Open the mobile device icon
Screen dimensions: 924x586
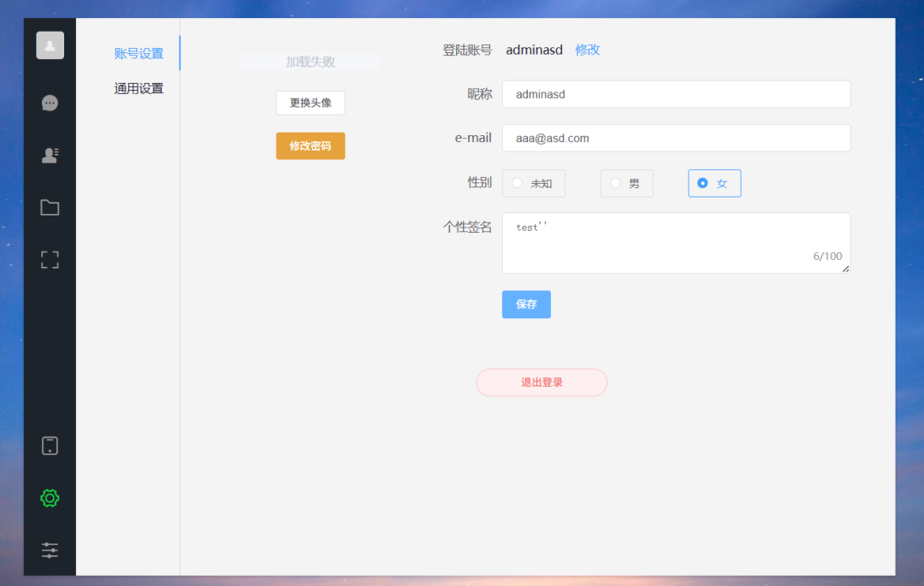49,445
